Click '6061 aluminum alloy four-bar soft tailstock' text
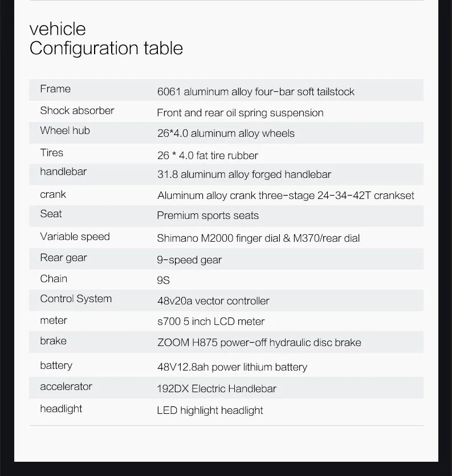This screenshot has width=452, height=476. (x=255, y=92)
